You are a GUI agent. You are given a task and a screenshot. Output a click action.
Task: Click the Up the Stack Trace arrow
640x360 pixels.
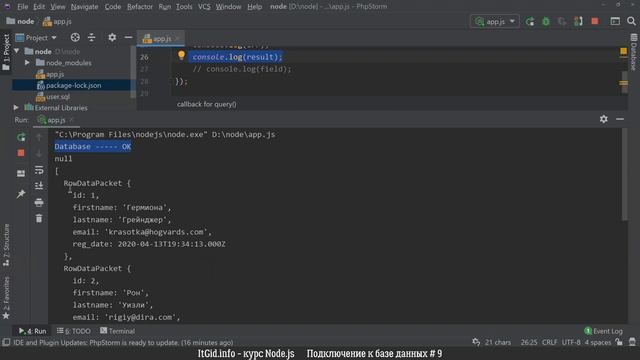pyautogui.click(x=39, y=137)
